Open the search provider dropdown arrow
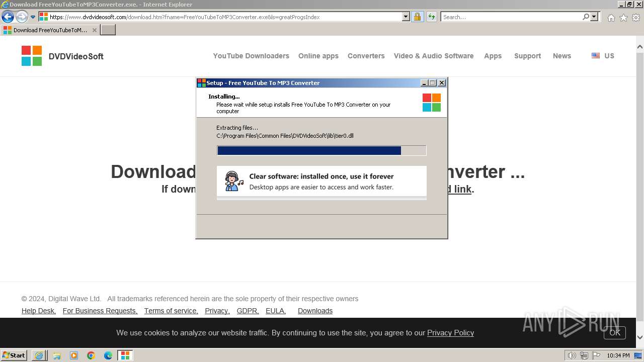Image resolution: width=644 pixels, height=362 pixels. (594, 17)
